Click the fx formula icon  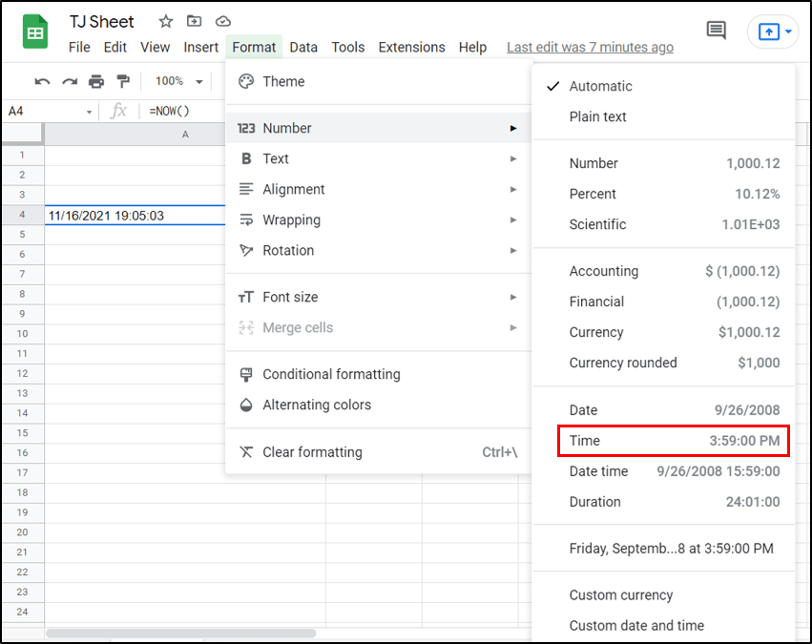tap(118, 111)
